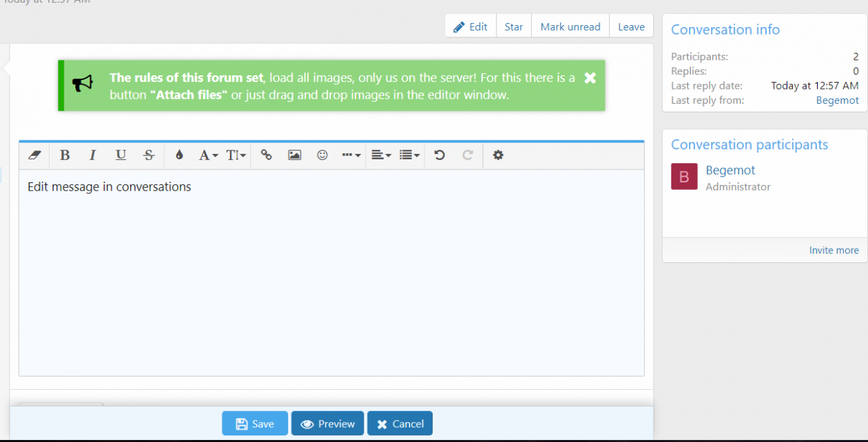
Task: Apply strikethrough formatting icon
Action: (x=149, y=155)
